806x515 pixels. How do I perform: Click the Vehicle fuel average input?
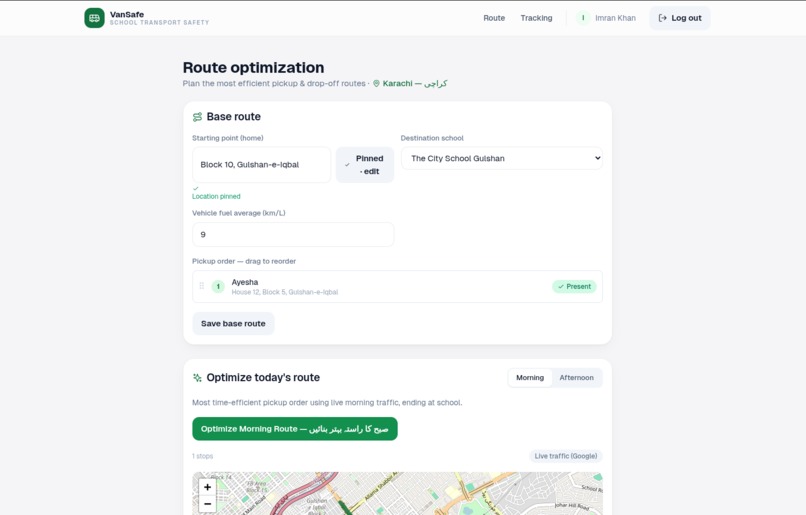(x=293, y=234)
